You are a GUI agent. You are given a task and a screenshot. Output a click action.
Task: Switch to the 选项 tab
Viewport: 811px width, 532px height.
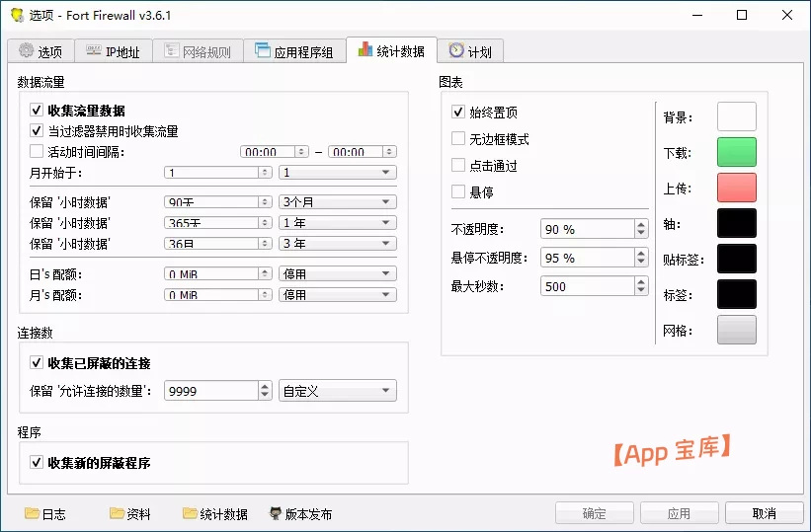pyautogui.click(x=41, y=51)
